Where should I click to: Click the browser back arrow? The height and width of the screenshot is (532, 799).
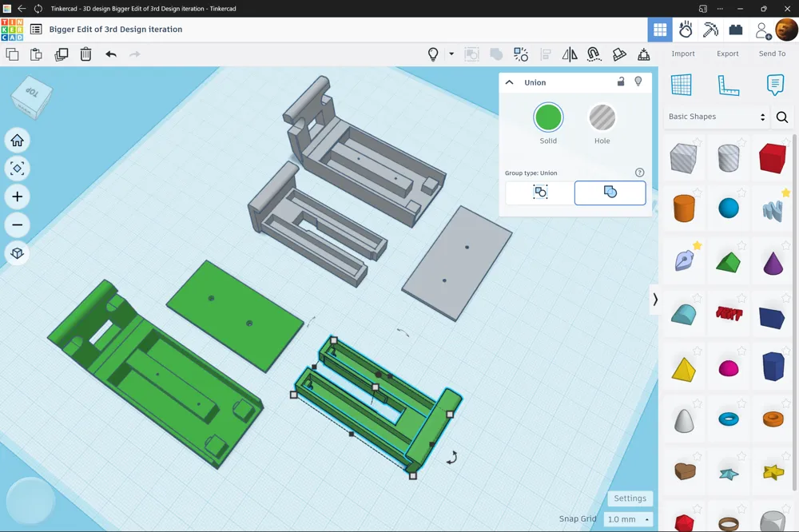(x=22, y=8)
